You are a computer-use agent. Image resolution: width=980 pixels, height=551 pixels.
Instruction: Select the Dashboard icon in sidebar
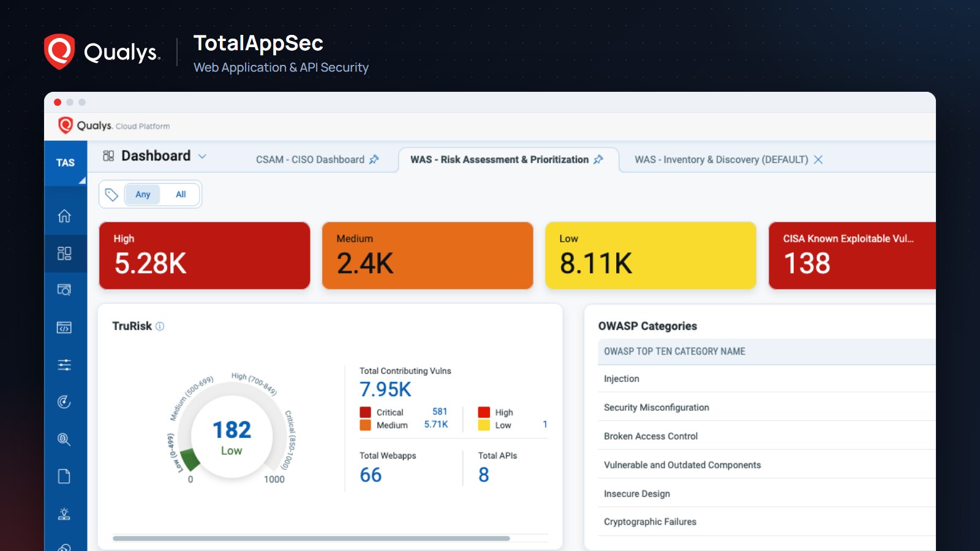64,253
